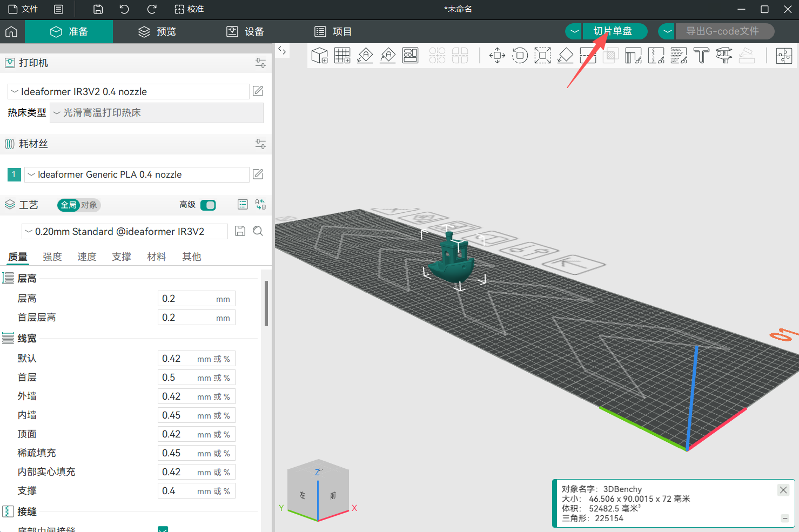The width and height of the screenshot is (799, 532).
Task: Open the 校准 calibration menu
Action: [x=189, y=9]
